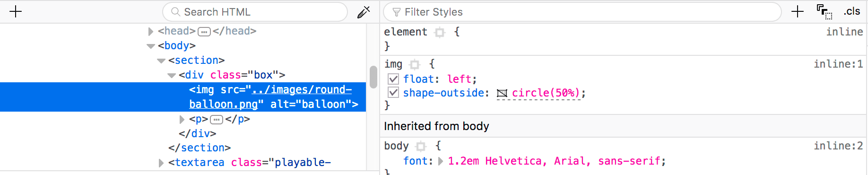Click the img selector in rules

pyautogui.click(x=393, y=64)
